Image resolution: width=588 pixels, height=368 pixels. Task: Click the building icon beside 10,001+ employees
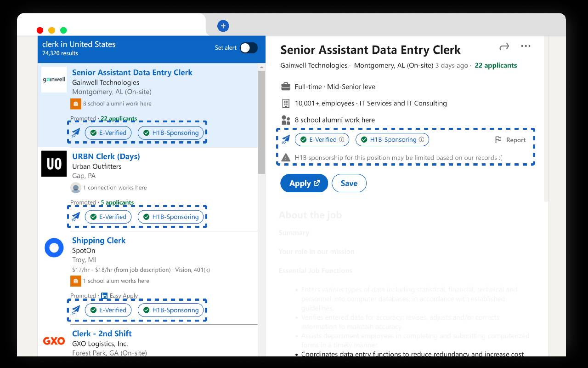tap(286, 103)
